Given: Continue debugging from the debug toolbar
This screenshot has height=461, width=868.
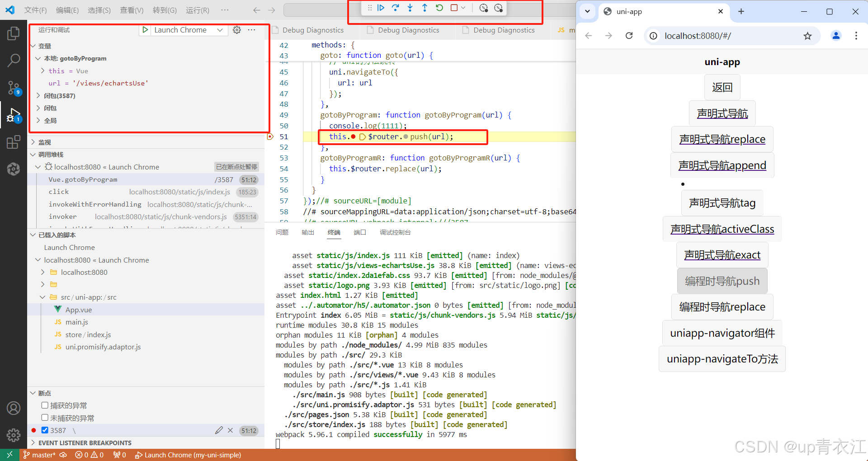Looking at the screenshot, I should coord(381,8).
